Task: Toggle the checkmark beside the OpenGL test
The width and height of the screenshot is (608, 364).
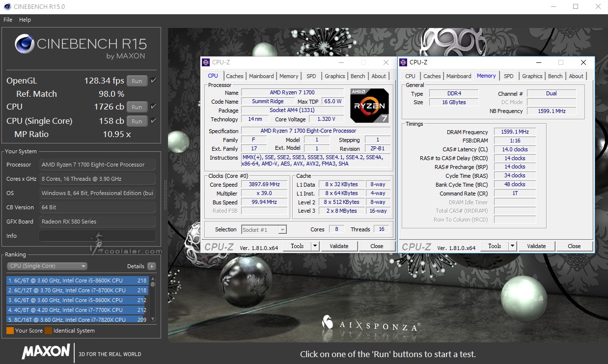Action: click(x=154, y=81)
